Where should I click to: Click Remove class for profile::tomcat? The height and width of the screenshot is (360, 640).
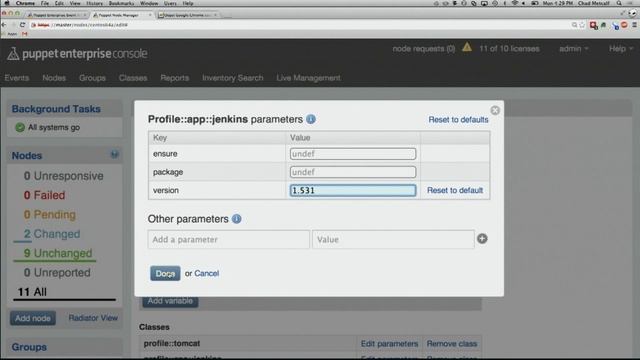[451, 344]
